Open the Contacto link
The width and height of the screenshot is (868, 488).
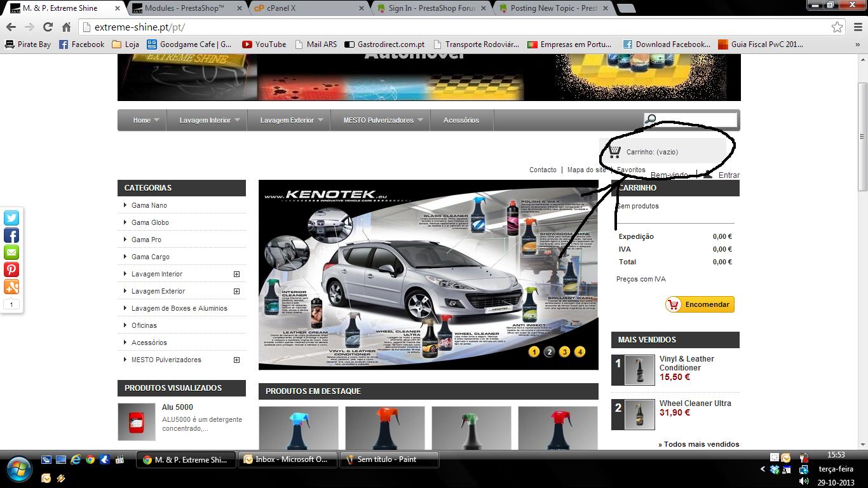tap(543, 170)
